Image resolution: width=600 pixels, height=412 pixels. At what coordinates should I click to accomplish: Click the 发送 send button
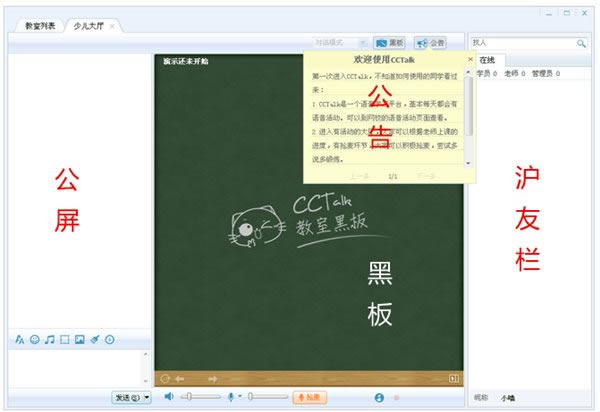[x=127, y=398]
